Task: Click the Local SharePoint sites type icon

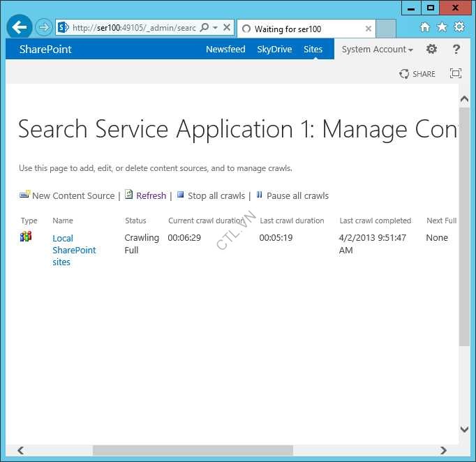Action: tap(26, 237)
